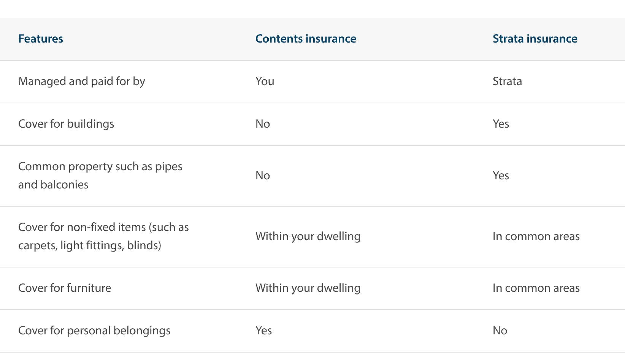Image resolution: width=625 pixels, height=364 pixels.
Task: Click the 'You' cell under Contents insurance
Action: pos(265,81)
